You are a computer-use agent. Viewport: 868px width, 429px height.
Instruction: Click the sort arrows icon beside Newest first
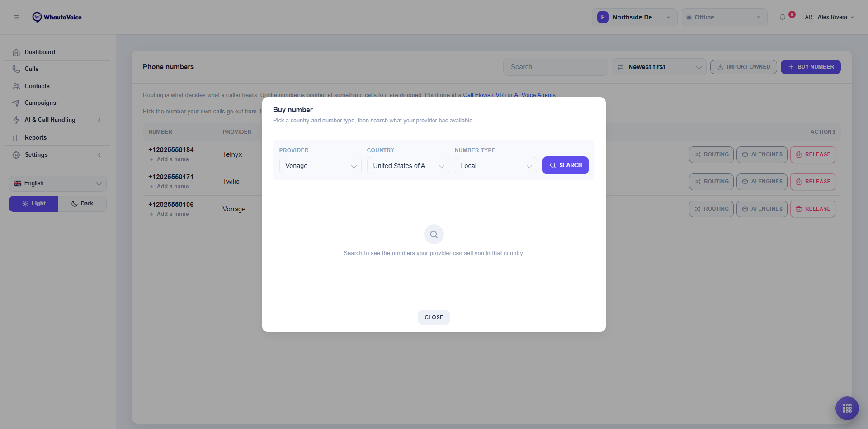(x=621, y=67)
